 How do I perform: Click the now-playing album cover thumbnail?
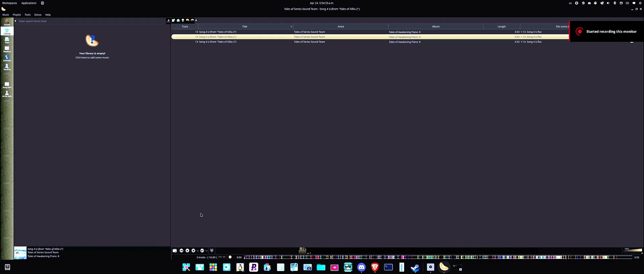(20, 253)
